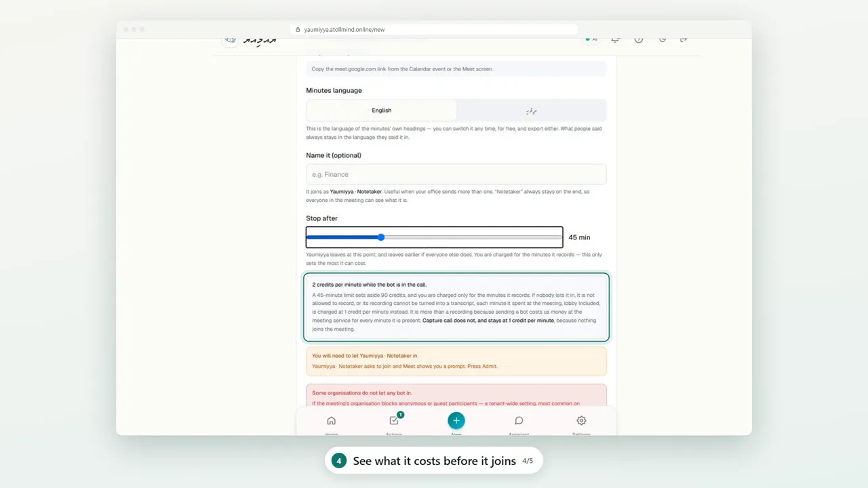868x488 pixels.
Task: Go to Home in the bottom navigation
Action: 331,424
